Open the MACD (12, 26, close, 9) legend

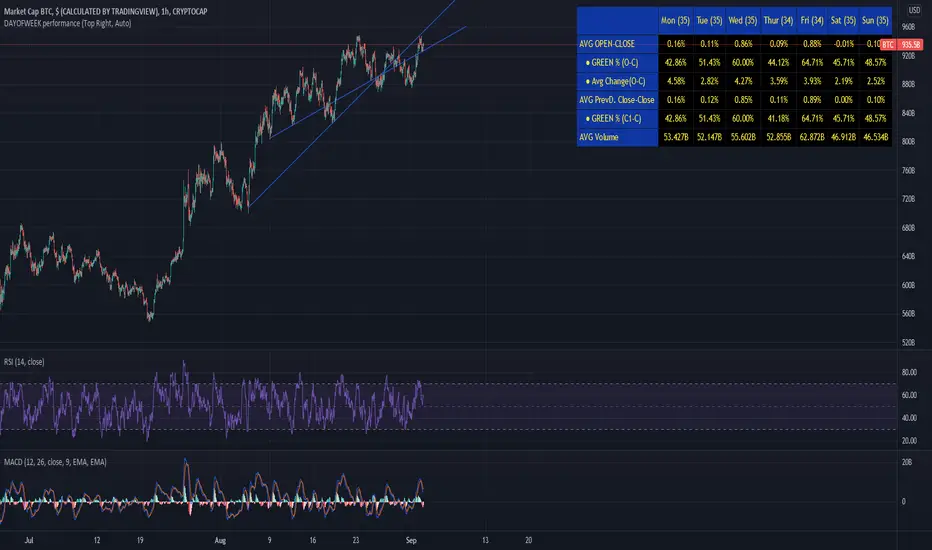pyautogui.click(x=55, y=462)
